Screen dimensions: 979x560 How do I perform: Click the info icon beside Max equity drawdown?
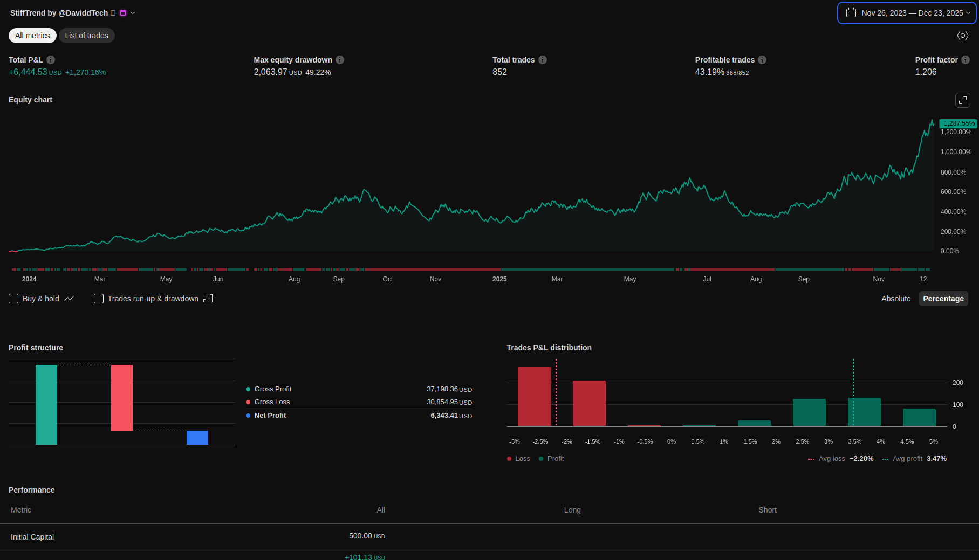click(340, 60)
